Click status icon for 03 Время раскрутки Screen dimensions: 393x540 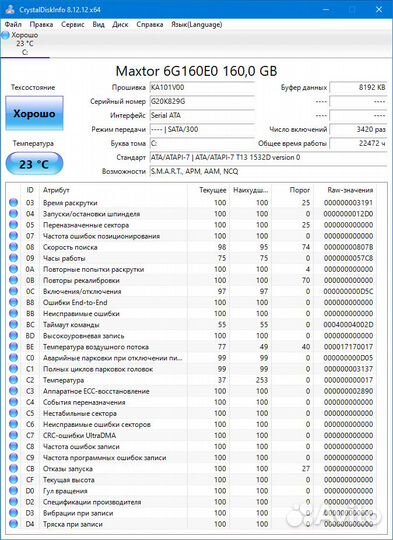click(13, 202)
